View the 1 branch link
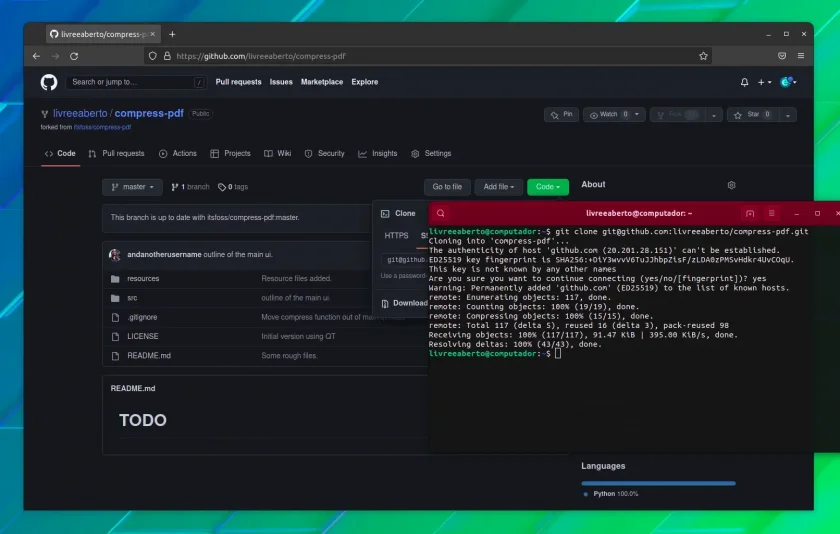This screenshot has height=534, width=840. [190, 187]
